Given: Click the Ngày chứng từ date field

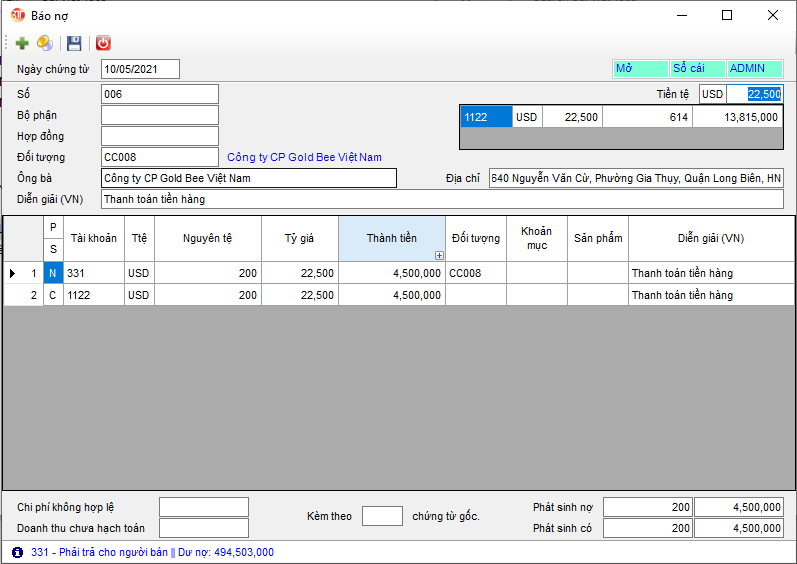Looking at the screenshot, I should [x=140, y=69].
